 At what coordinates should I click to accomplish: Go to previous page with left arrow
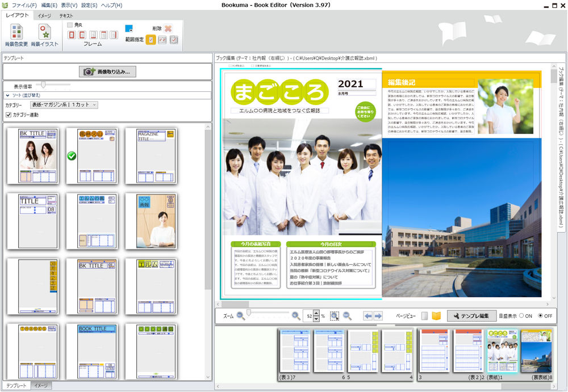click(367, 316)
